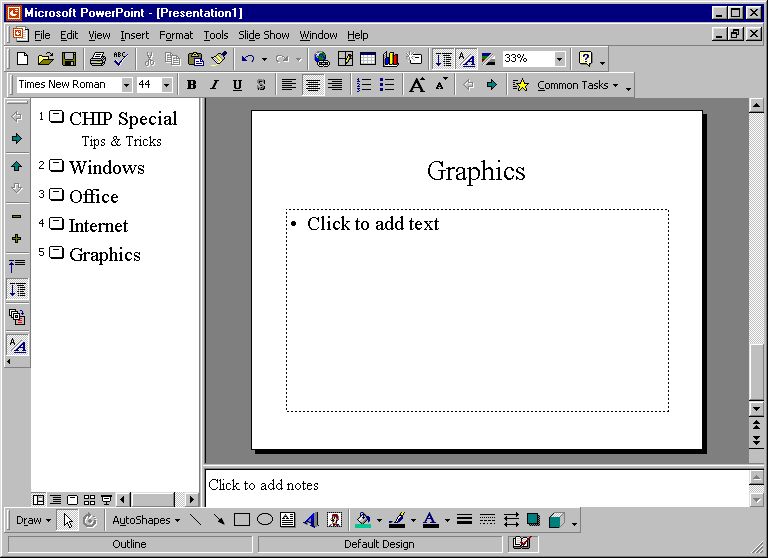Insert hyperlink using globe icon

(x=322, y=59)
